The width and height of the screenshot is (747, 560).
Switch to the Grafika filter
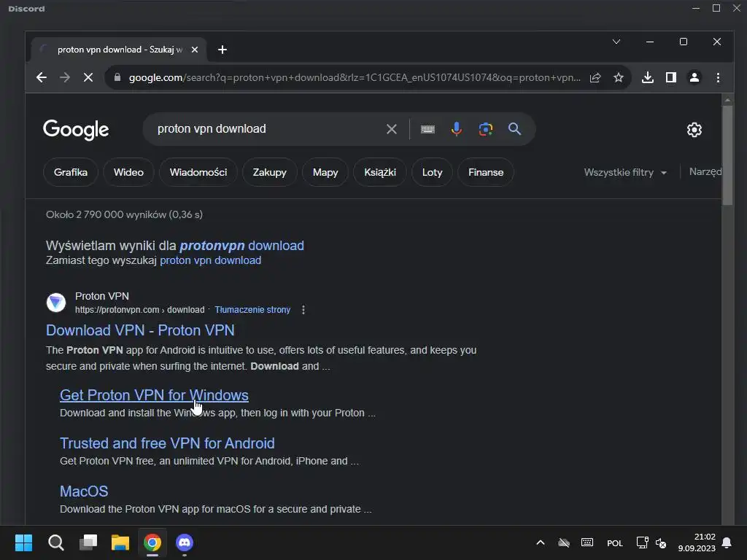click(x=71, y=172)
